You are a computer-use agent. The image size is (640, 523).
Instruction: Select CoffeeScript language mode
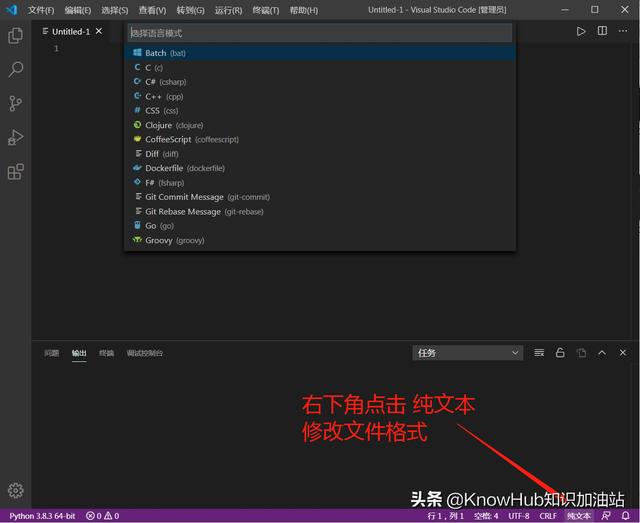[x=320, y=139]
